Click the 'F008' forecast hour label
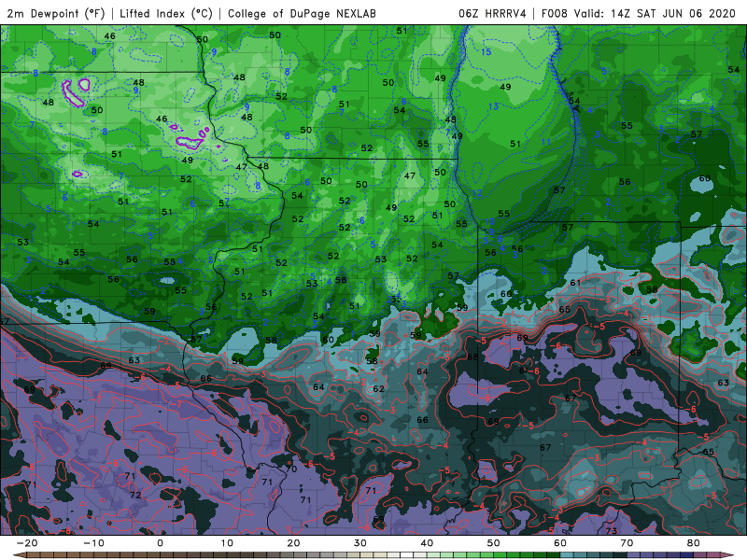The width and height of the screenshot is (747, 560). (555, 13)
